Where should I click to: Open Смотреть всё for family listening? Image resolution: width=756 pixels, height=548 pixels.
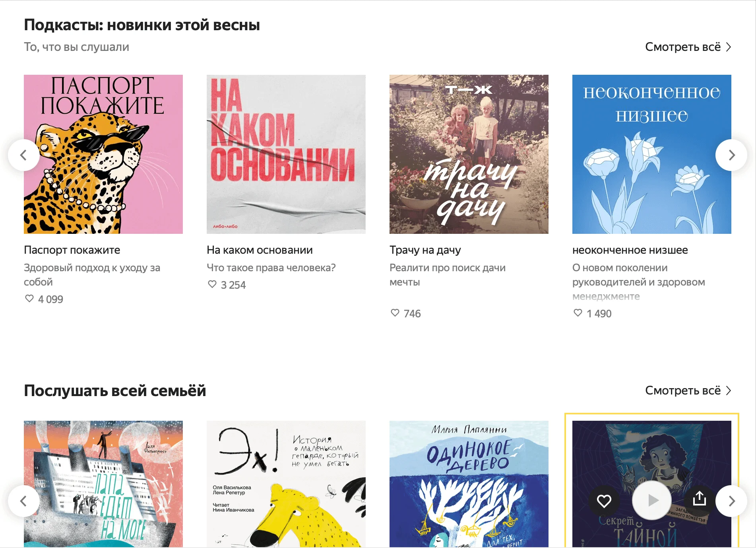click(x=688, y=391)
